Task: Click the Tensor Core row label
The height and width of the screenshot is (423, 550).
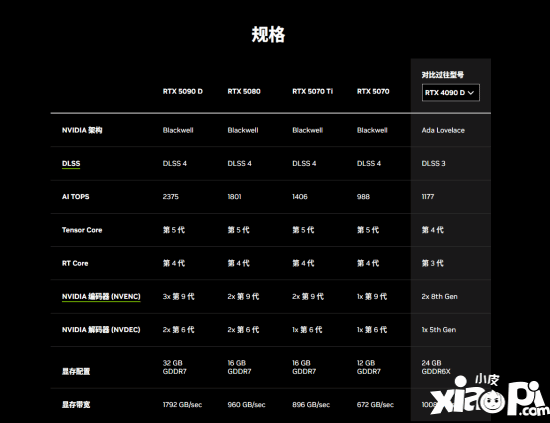Action: click(x=82, y=230)
